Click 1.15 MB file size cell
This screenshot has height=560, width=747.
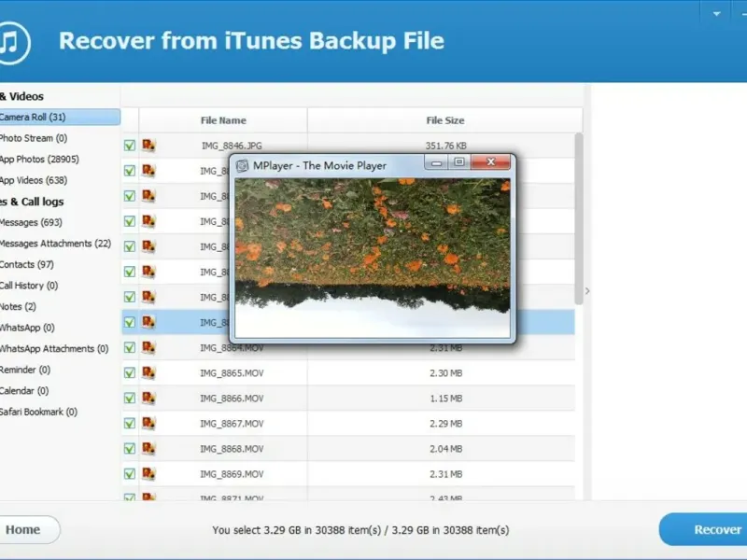[446, 399]
